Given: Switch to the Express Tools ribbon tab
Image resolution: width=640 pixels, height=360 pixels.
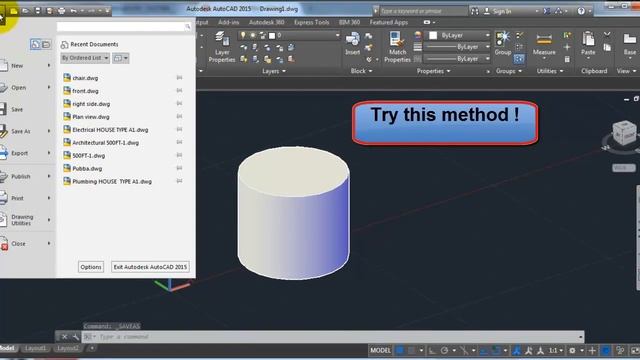Looking at the screenshot, I should pyautogui.click(x=311, y=22).
